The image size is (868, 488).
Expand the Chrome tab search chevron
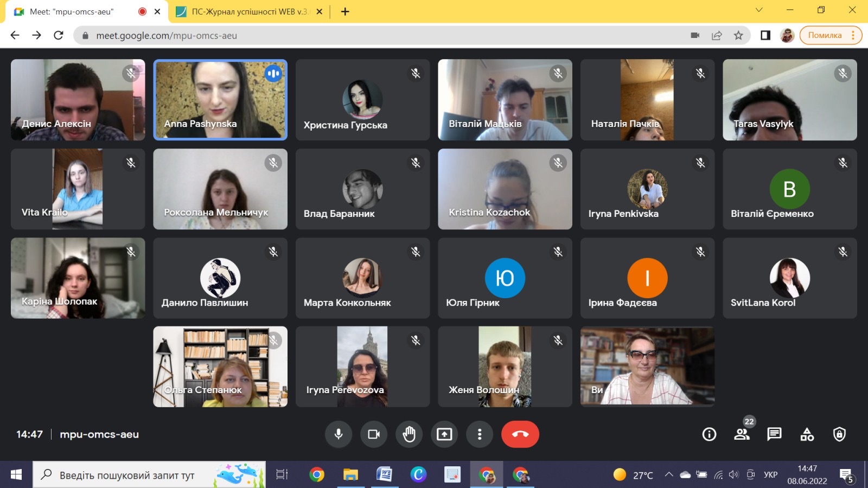click(x=759, y=10)
